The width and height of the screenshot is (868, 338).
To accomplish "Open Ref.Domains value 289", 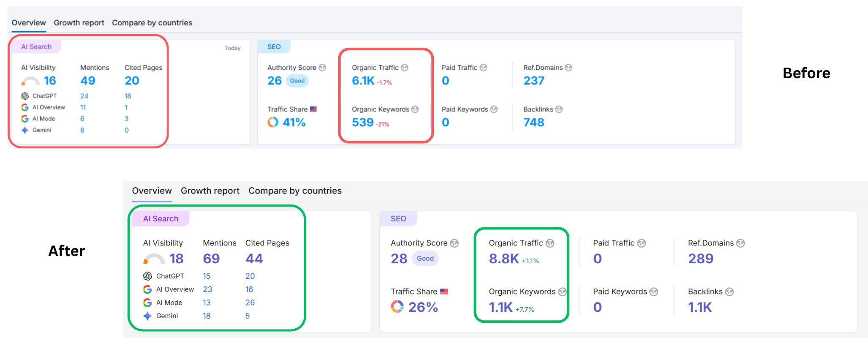I will [x=701, y=259].
